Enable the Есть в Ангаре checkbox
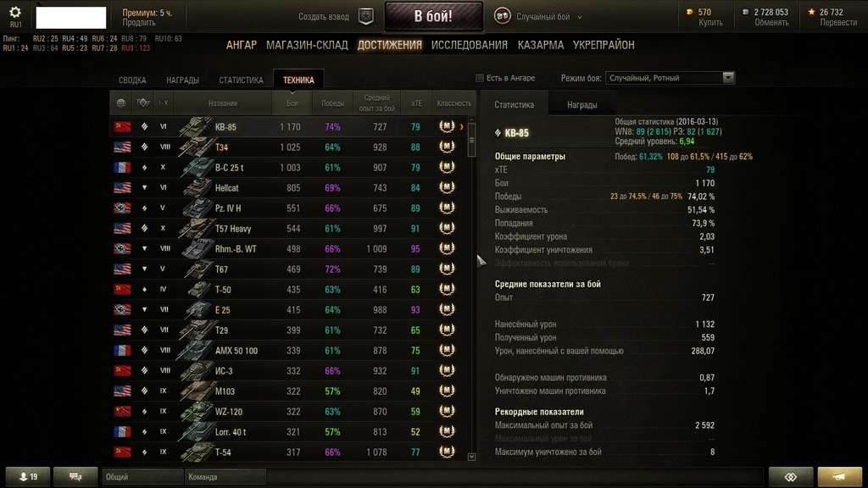Image resolution: width=868 pixels, height=488 pixels. (480, 78)
